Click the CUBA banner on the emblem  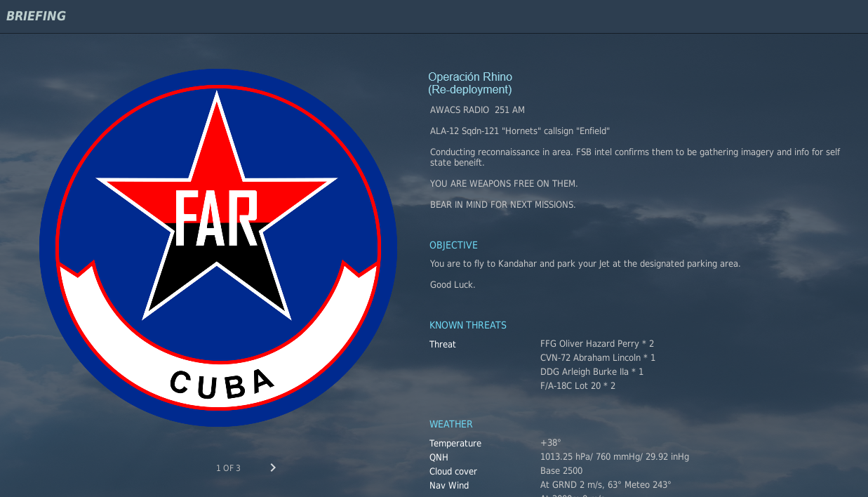point(221,382)
